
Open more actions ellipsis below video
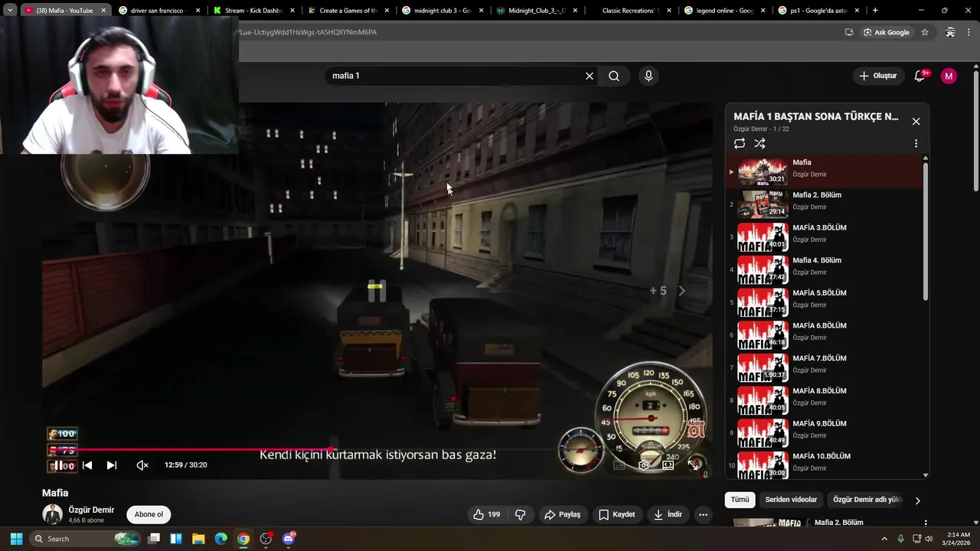tap(704, 514)
